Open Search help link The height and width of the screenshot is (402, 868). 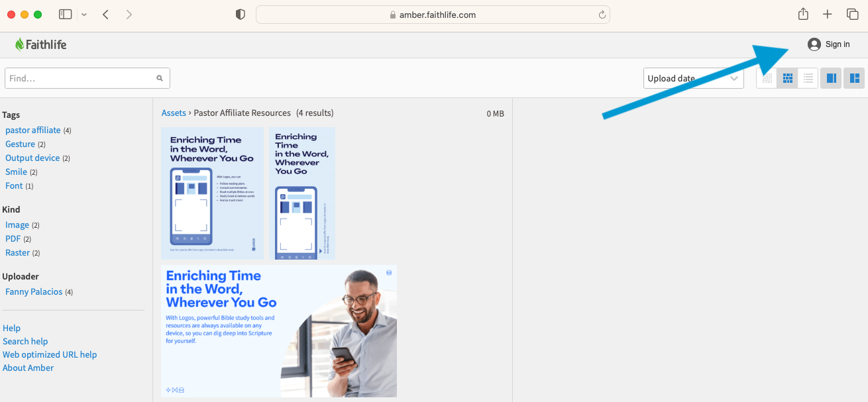25,342
